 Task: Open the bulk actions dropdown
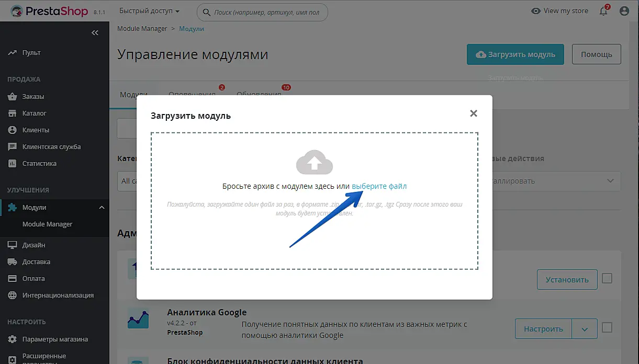tap(555, 181)
